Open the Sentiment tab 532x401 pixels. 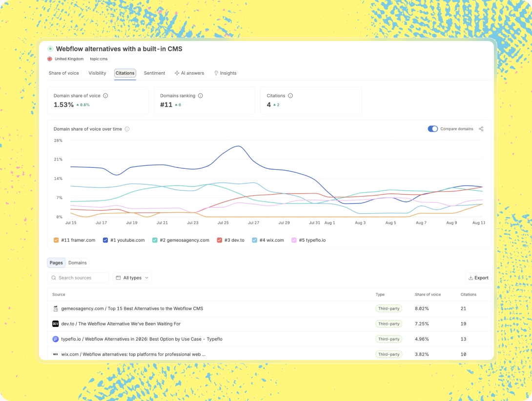coord(154,73)
